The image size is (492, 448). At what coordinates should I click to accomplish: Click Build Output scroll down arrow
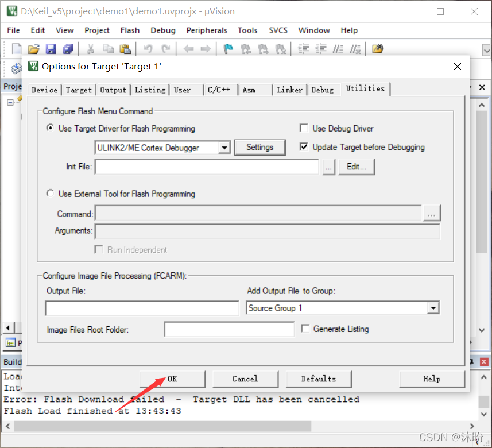[x=484, y=414]
